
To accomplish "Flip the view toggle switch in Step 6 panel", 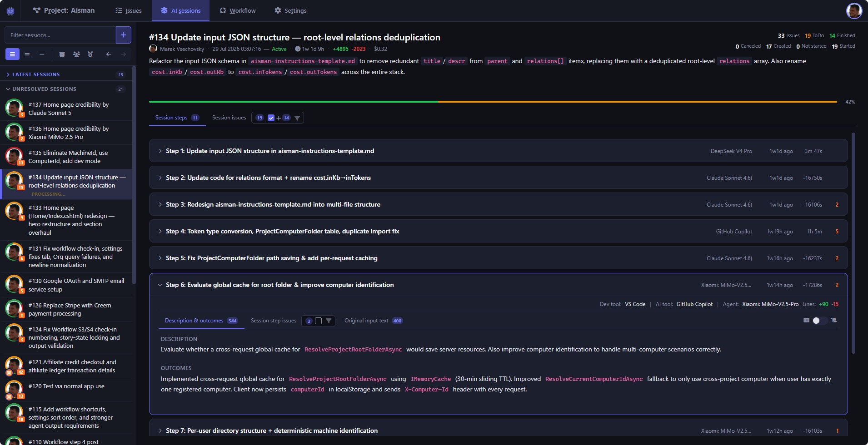I will [x=819, y=321].
